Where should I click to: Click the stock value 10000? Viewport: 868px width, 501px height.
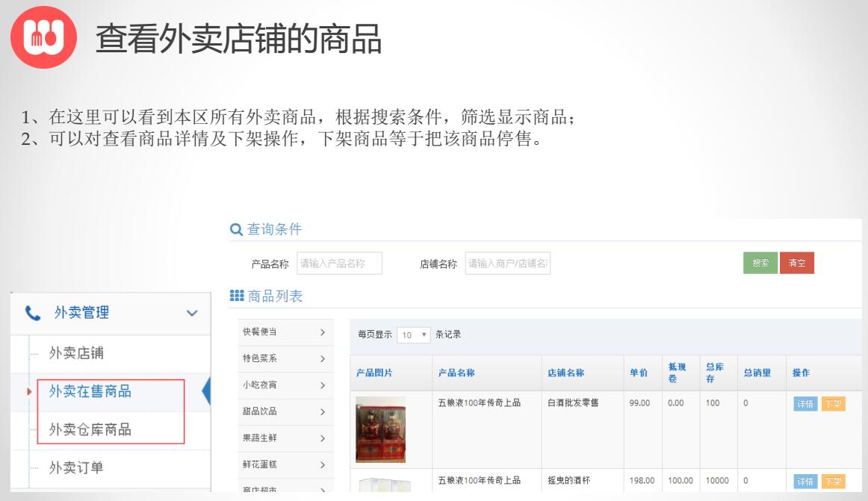[717, 481]
